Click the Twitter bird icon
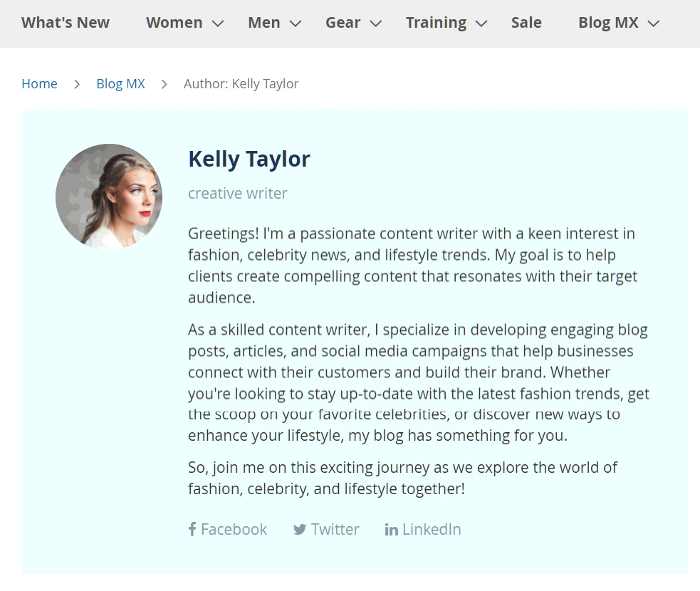700x591 pixels. (x=301, y=529)
